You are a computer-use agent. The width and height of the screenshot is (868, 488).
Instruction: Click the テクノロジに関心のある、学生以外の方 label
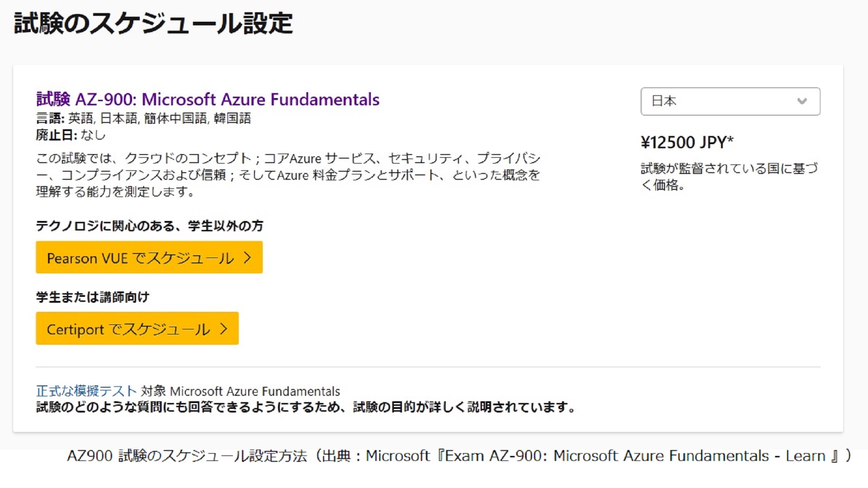point(149,225)
